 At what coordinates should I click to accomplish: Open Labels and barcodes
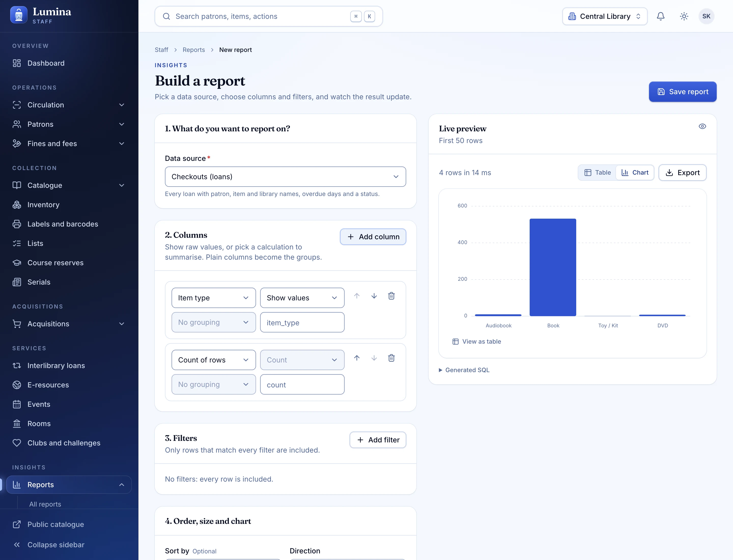pos(69,224)
